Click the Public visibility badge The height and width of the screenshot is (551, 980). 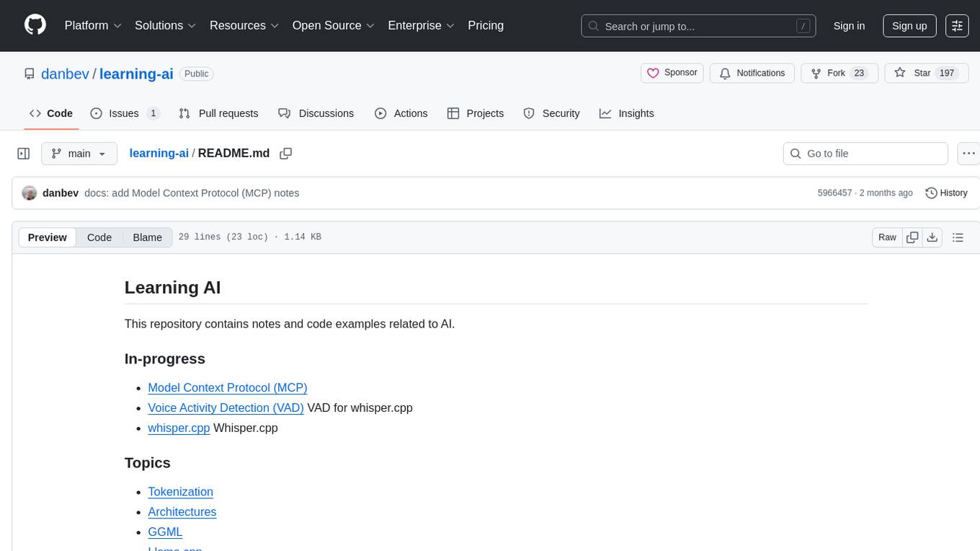click(x=196, y=74)
